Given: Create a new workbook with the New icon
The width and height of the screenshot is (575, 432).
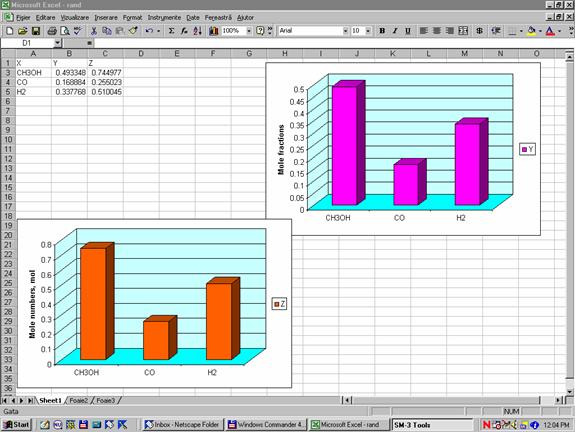Looking at the screenshot, I should 10,31.
